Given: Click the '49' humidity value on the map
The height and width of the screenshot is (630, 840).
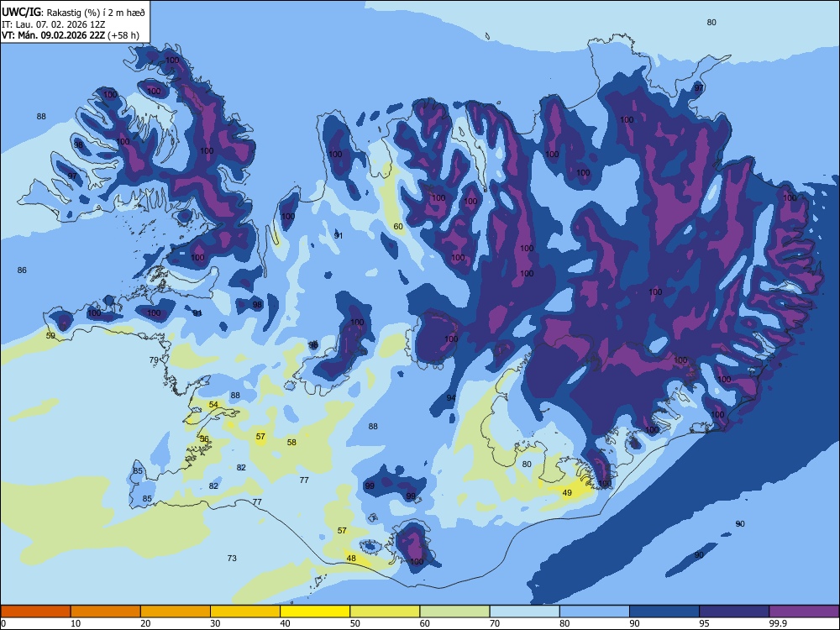Looking at the screenshot, I should [567, 493].
